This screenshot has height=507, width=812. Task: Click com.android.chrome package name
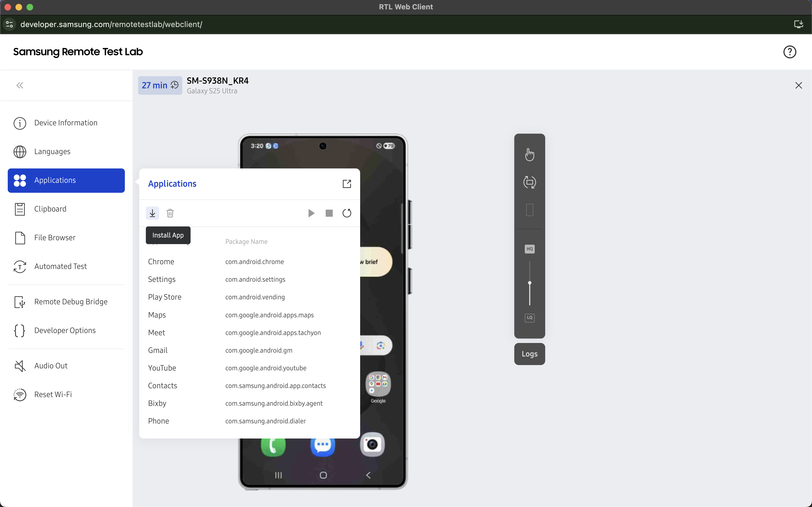(x=255, y=262)
